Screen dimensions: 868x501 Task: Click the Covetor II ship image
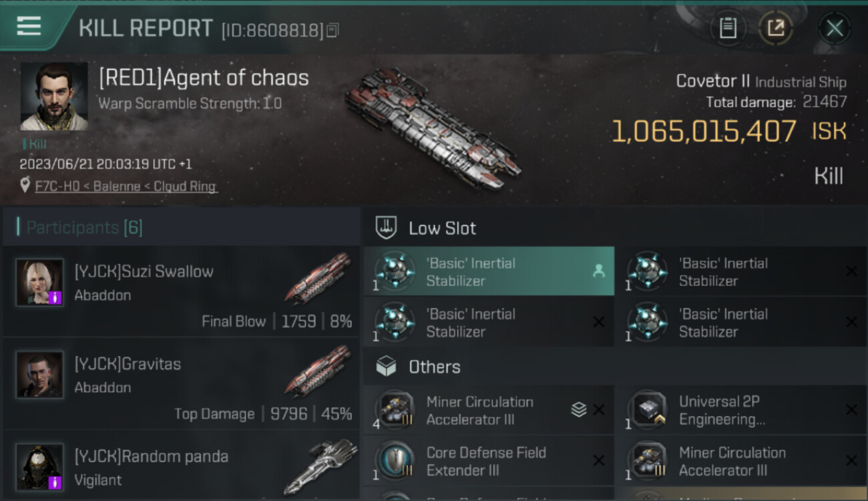(432, 127)
